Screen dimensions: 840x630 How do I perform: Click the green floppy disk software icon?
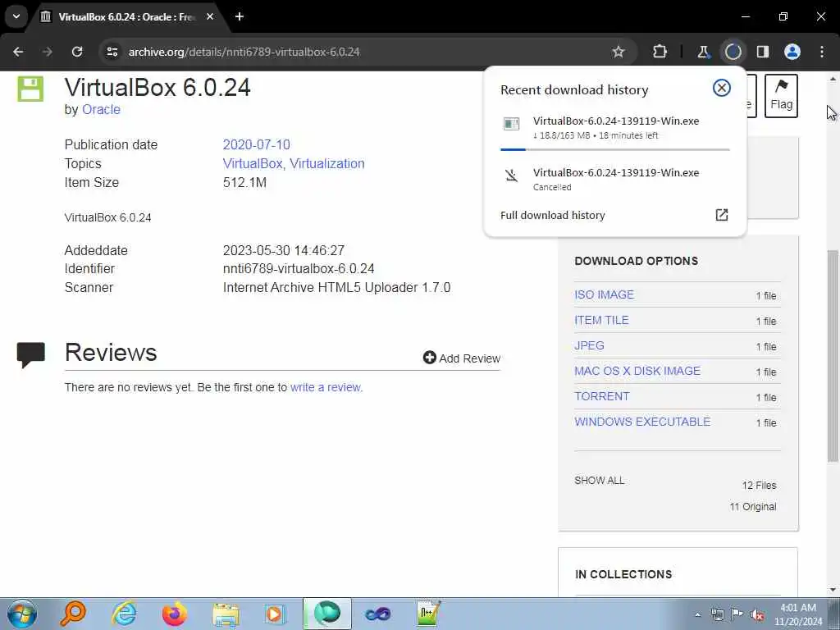coord(30,89)
